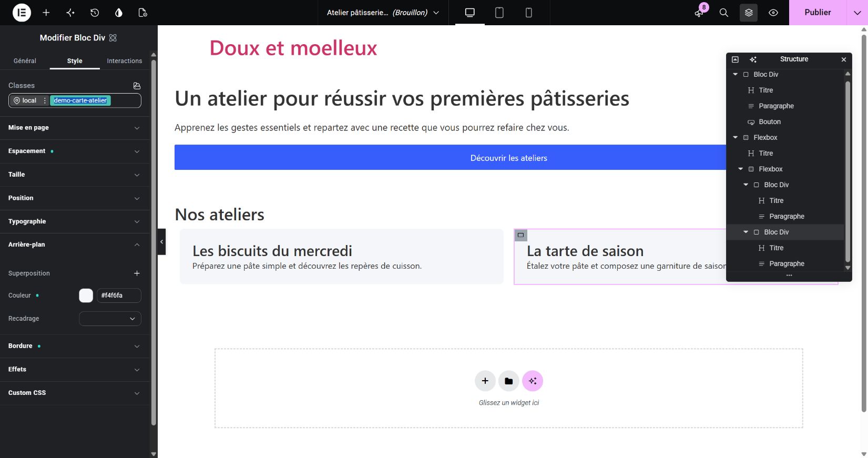
Task: Open the three-dot menu of the local class
Action: (45, 100)
